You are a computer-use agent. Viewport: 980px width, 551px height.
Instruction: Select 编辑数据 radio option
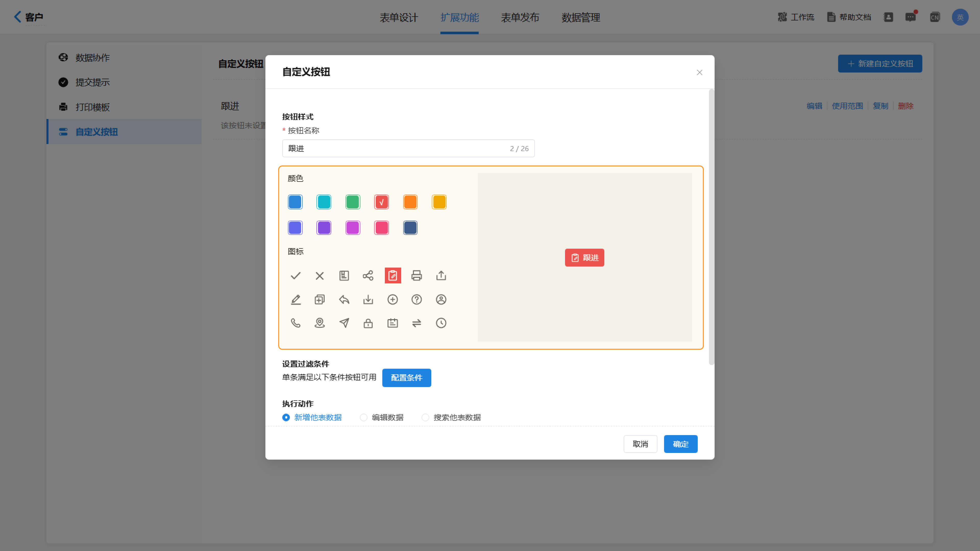point(364,417)
